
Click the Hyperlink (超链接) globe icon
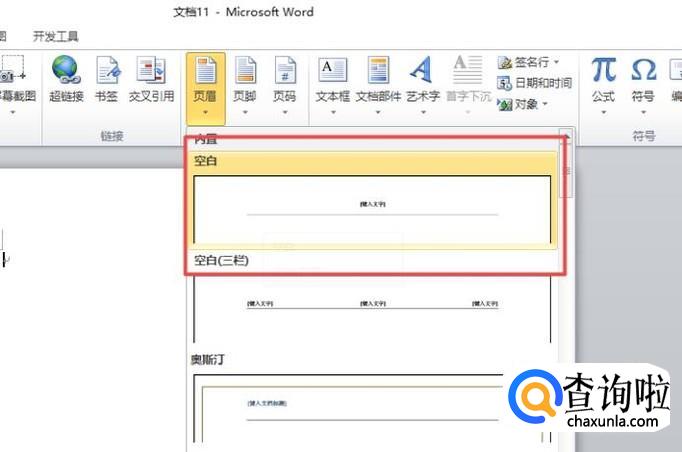click(66, 69)
